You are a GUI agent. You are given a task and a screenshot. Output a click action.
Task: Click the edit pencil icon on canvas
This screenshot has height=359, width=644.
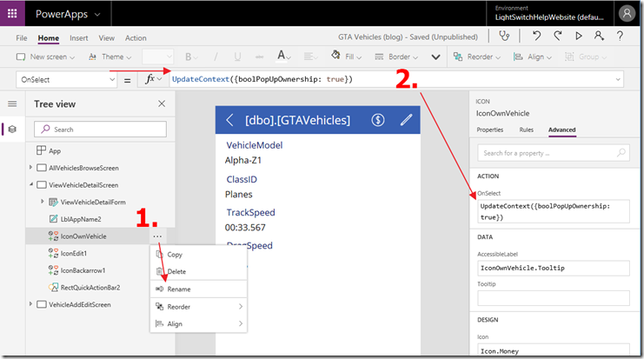[x=406, y=120]
